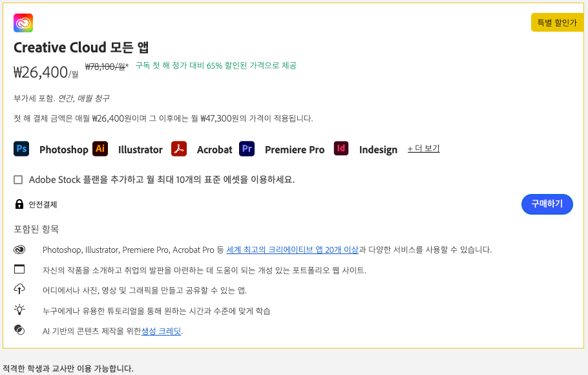Click the Creative Cloud icon in included items
Image resolution: width=588 pixels, height=375 pixels.
click(19, 250)
